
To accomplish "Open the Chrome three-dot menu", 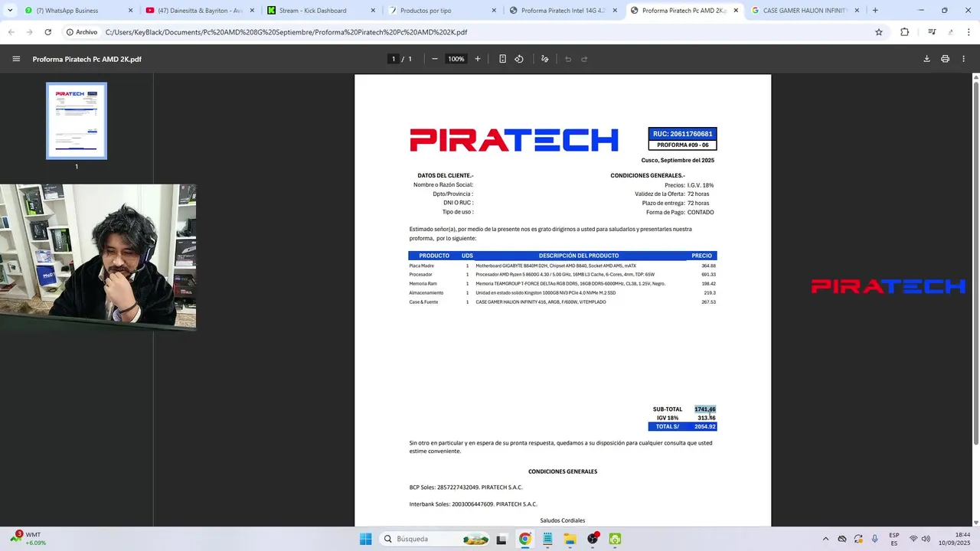I will pyautogui.click(x=968, y=32).
